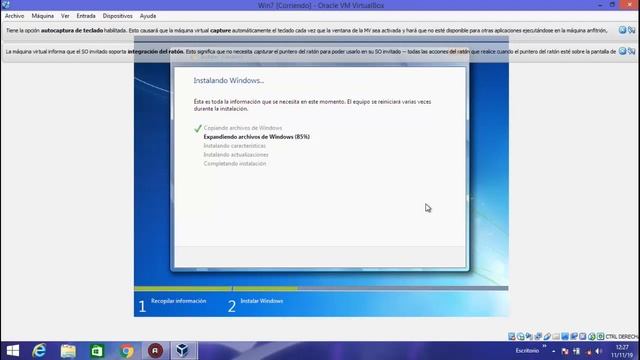The width and height of the screenshot is (640, 360).
Task: Click the audio status icon
Action: 529,336
